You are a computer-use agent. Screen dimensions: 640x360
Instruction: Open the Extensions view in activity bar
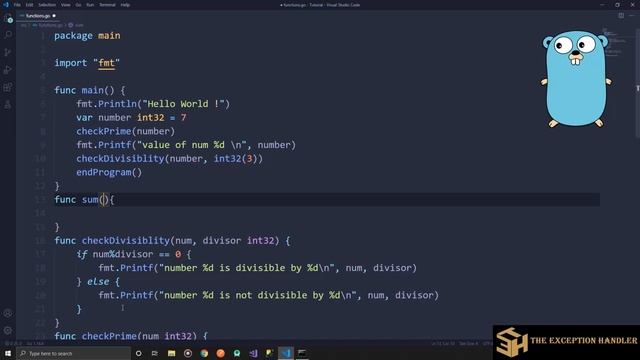pos(8,87)
